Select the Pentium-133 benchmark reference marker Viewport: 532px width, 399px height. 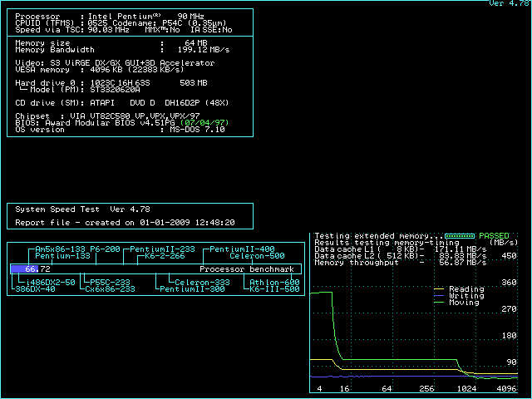click(x=62, y=256)
